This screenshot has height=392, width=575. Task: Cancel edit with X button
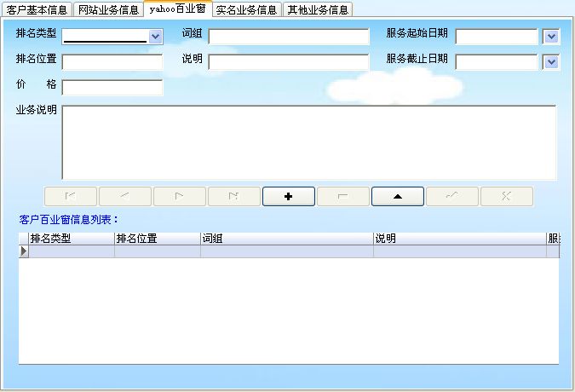(x=506, y=196)
